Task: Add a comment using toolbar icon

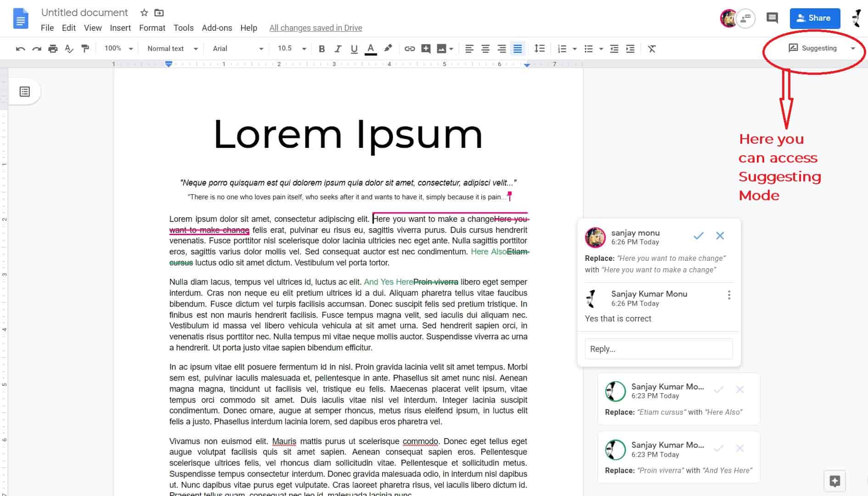Action: tap(426, 49)
